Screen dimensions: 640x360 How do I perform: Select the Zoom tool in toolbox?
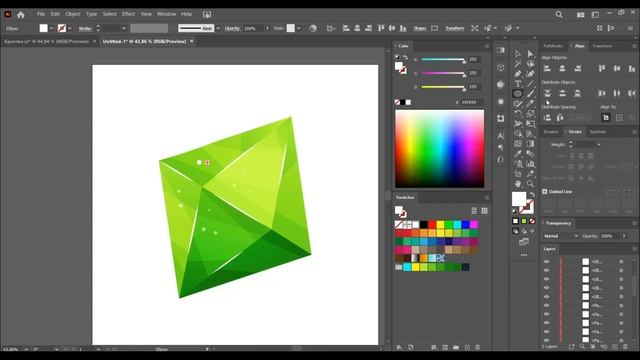[530, 184]
